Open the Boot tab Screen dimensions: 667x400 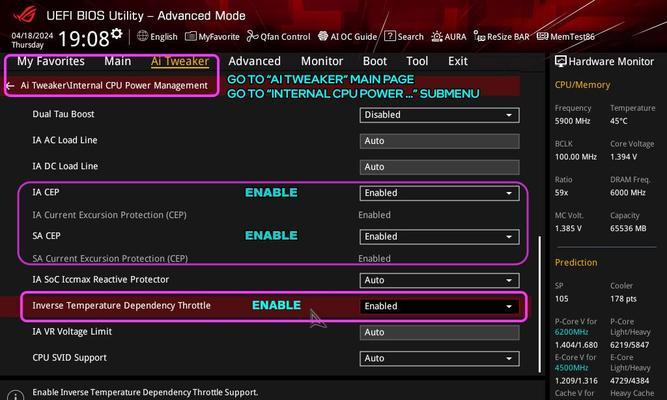[x=375, y=61]
